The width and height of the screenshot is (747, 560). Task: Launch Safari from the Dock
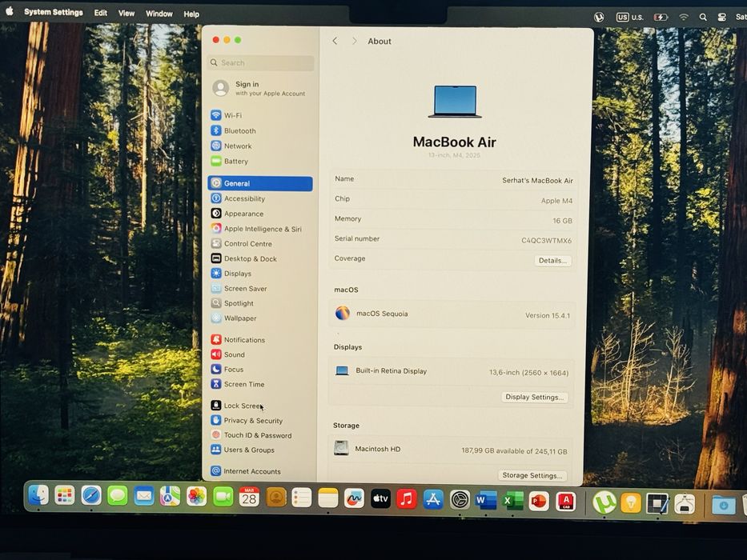pos(91,496)
